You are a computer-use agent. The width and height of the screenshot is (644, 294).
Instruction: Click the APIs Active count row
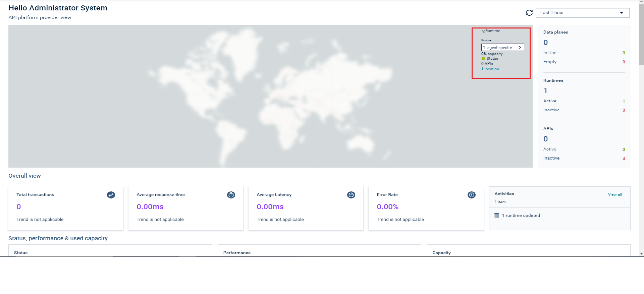click(584, 149)
